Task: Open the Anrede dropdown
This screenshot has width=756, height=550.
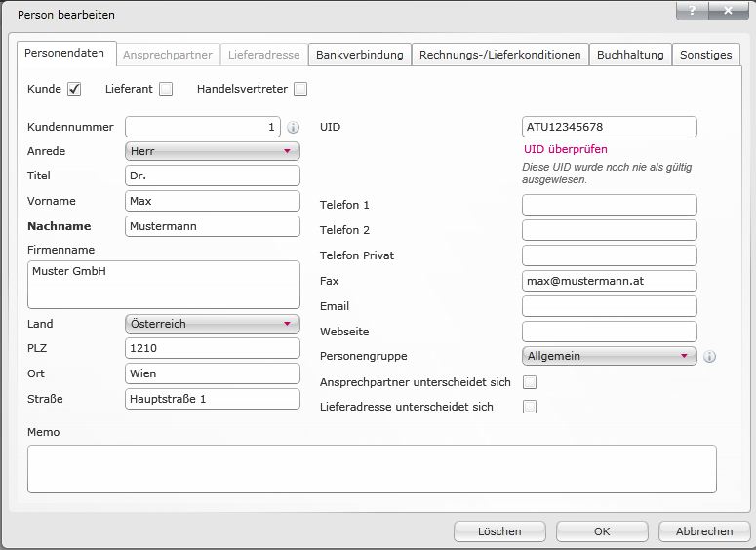Action: (212, 151)
